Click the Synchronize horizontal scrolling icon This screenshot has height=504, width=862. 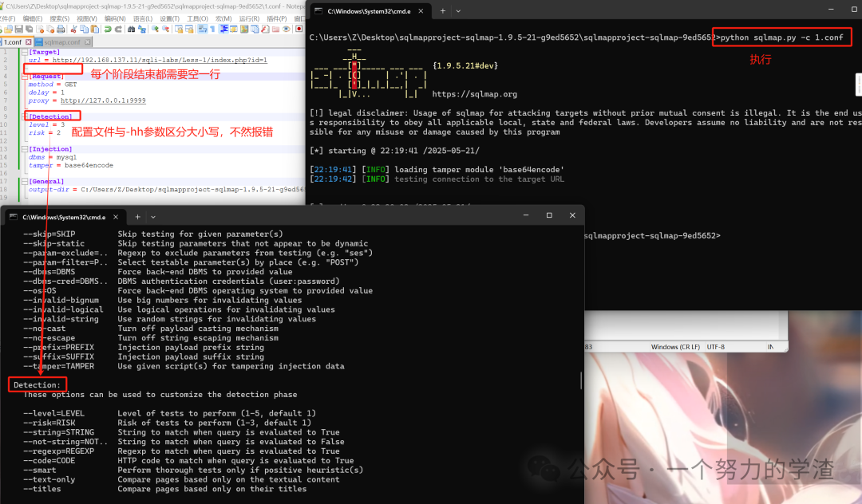coord(190,29)
